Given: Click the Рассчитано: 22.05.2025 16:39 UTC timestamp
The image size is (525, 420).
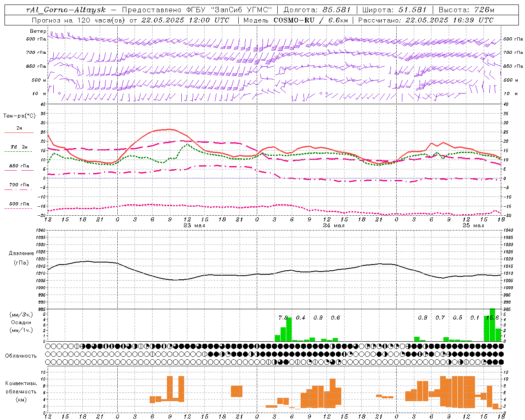Looking at the screenshot, I should (x=426, y=20).
